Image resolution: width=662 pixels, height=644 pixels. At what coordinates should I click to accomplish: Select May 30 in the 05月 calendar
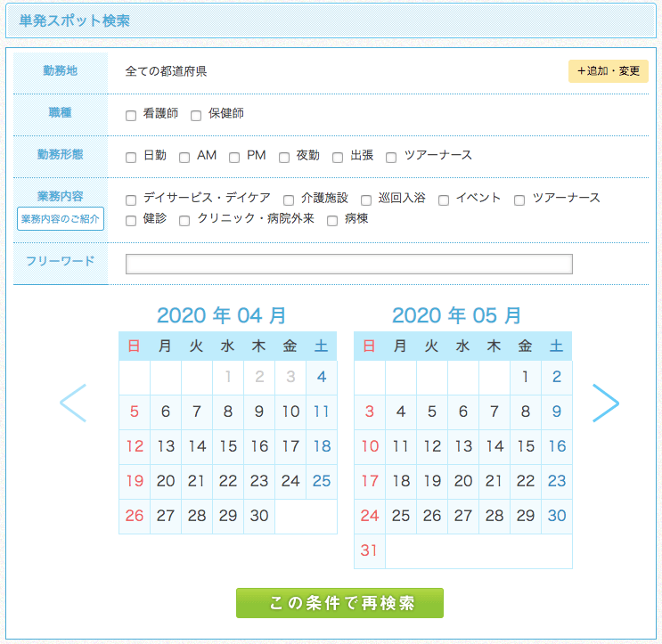point(557,516)
